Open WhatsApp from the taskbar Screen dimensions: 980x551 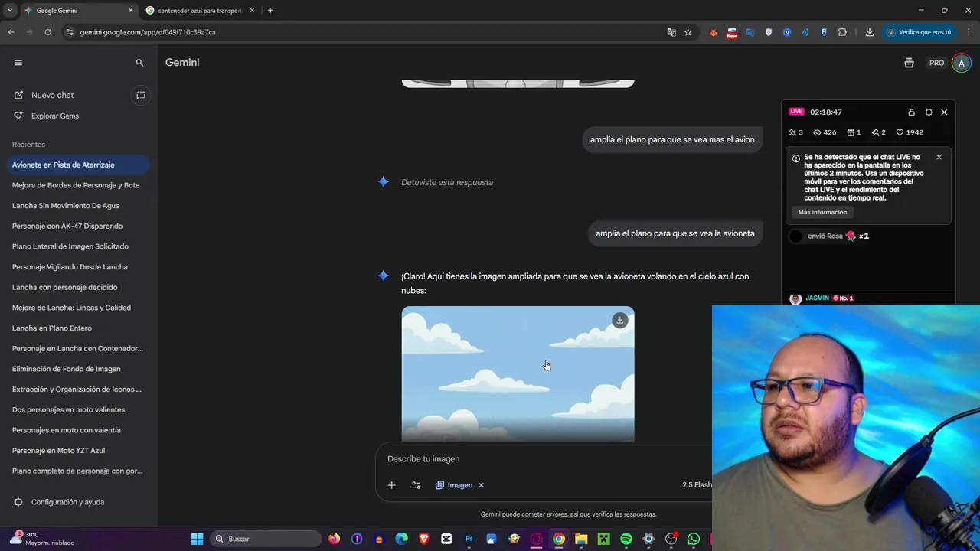[x=694, y=539]
